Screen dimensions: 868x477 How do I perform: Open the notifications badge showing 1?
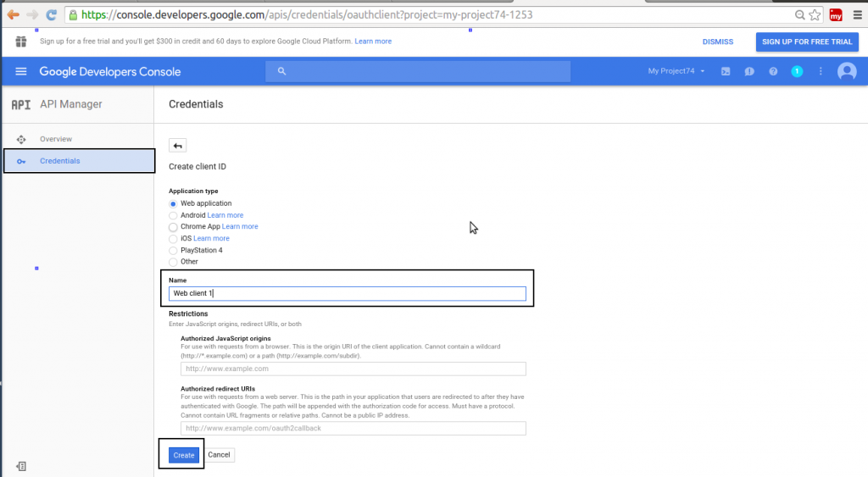click(797, 71)
